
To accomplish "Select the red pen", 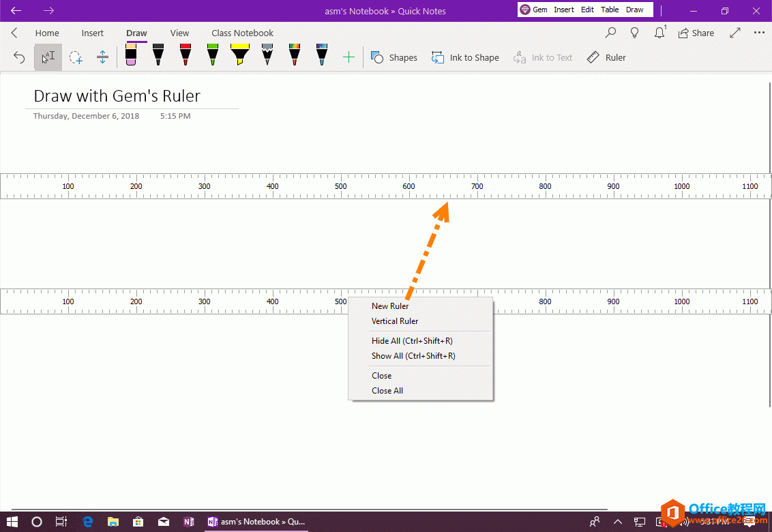I will [185, 55].
